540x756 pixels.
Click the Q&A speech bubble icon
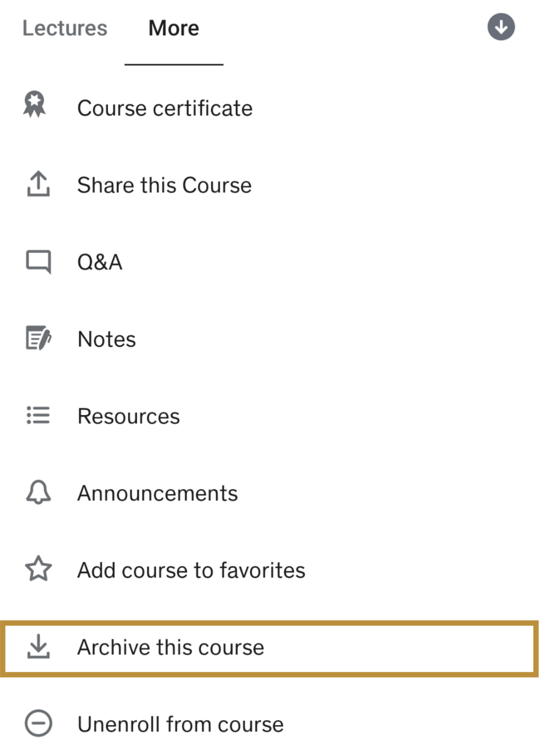[x=38, y=262]
